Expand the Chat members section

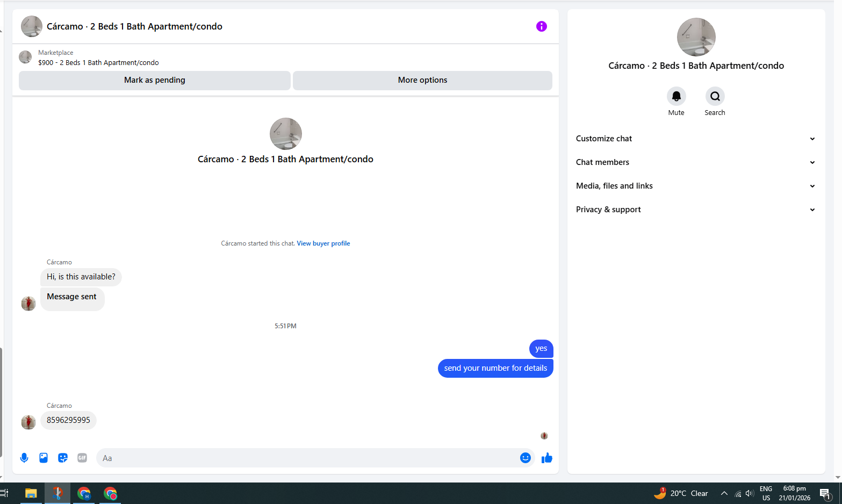pyautogui.click(x=696, y=162)
